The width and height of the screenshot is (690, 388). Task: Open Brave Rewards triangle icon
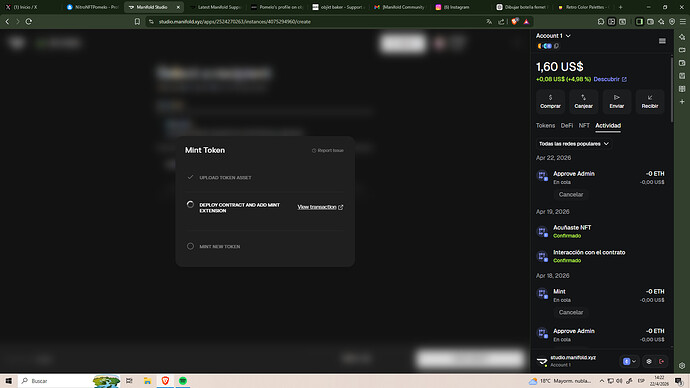click(x=526, y=22)
